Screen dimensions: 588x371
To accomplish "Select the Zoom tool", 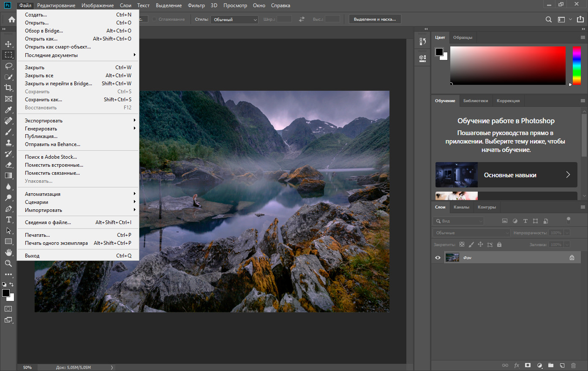I will (x=8, y=263).
